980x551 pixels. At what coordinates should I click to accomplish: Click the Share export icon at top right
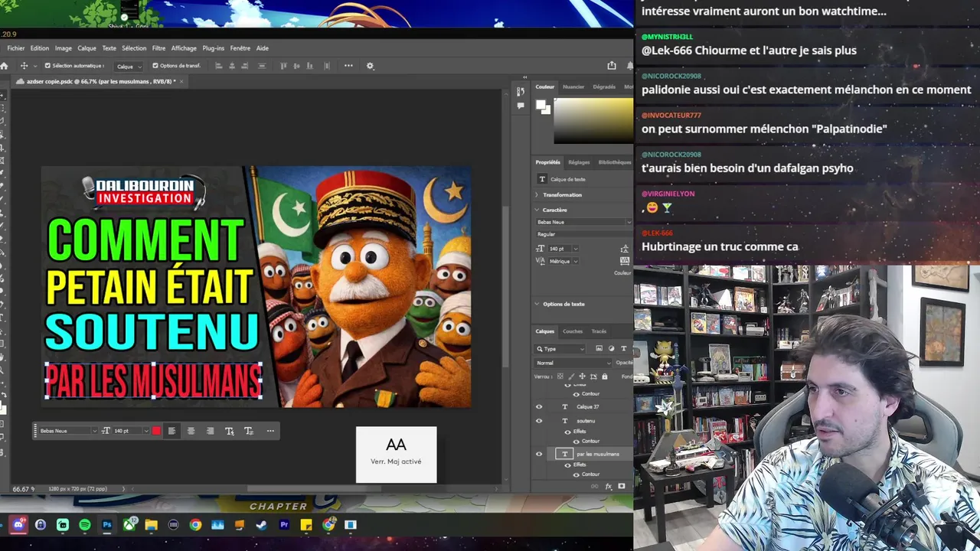611,66
